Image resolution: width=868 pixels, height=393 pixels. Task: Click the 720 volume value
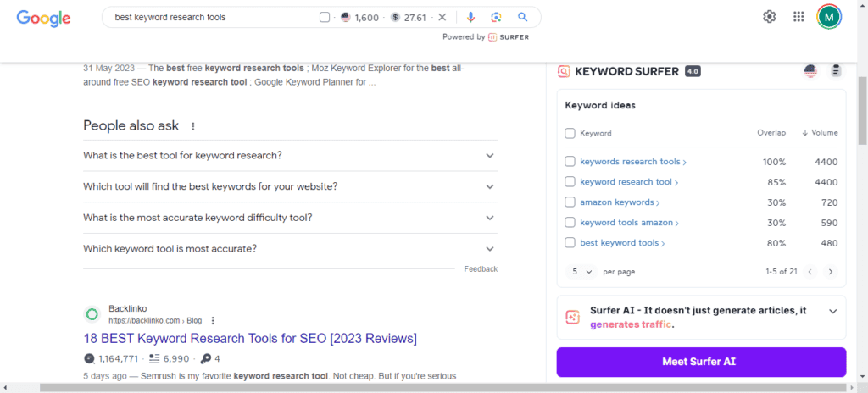[x=829, y=202]
